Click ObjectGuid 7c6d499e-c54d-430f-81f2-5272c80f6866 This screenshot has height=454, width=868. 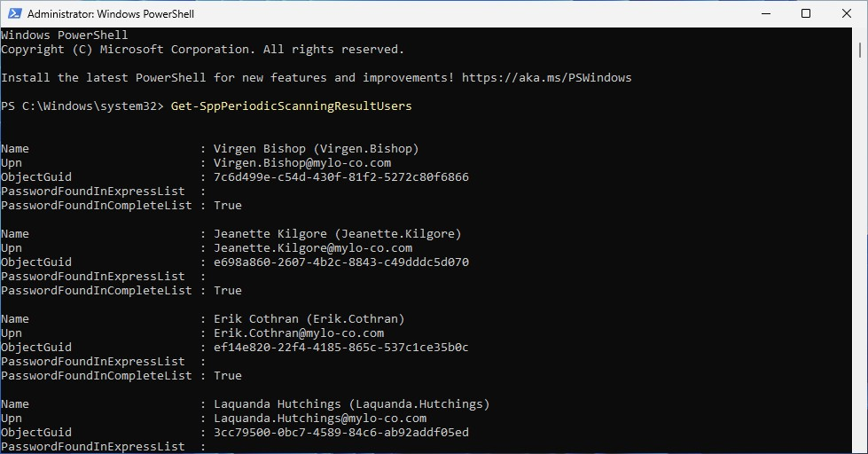coord(341,177)
